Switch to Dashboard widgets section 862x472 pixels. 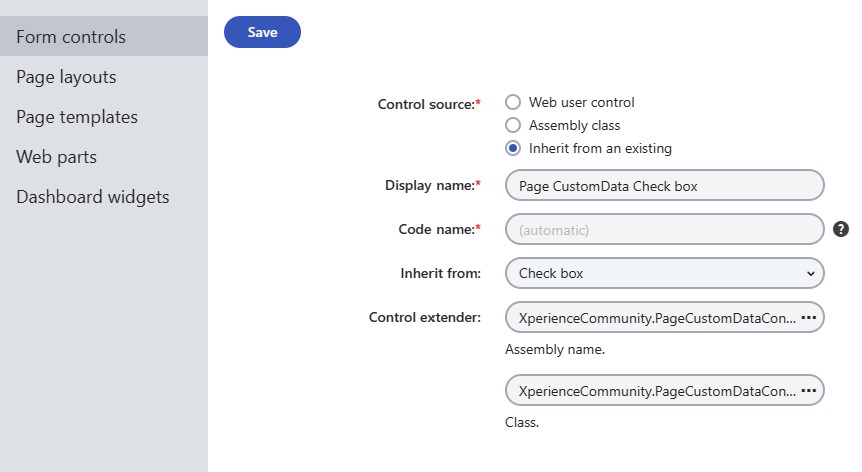pyautogui.click(x=93, y=197)
